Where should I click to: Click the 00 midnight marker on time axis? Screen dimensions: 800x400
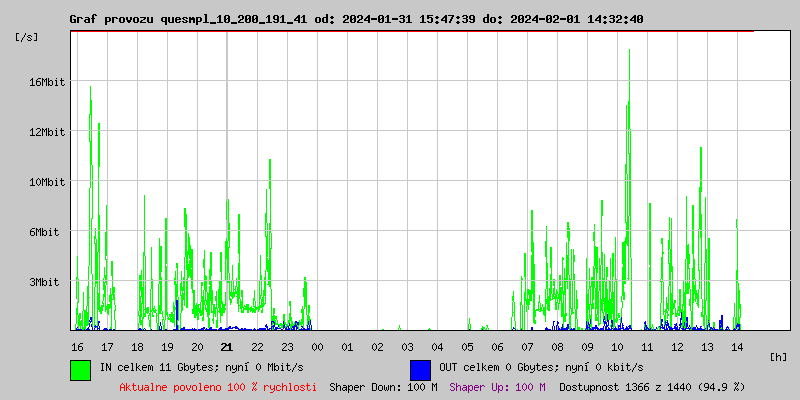(317, 347)
